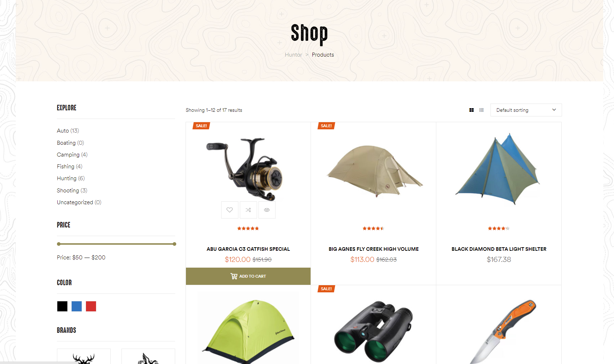Click the Sale badge on Big Agnes tent
The image size is (614, 364).
(326, 126)
